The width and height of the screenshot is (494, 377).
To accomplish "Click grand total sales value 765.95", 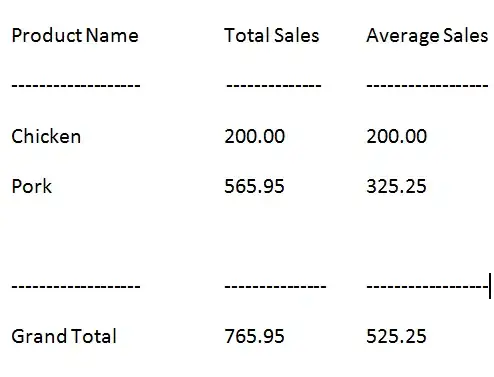I will pos(254,336).
